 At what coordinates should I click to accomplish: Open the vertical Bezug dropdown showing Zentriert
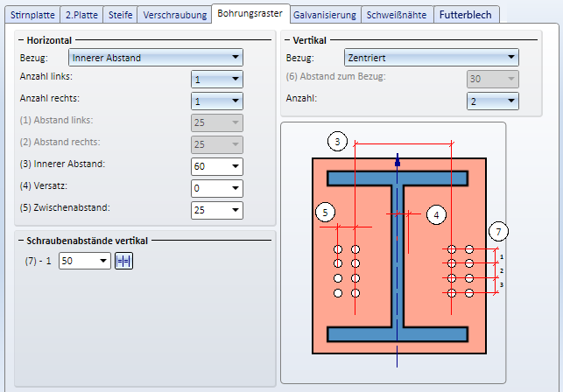tap(432, 58)
